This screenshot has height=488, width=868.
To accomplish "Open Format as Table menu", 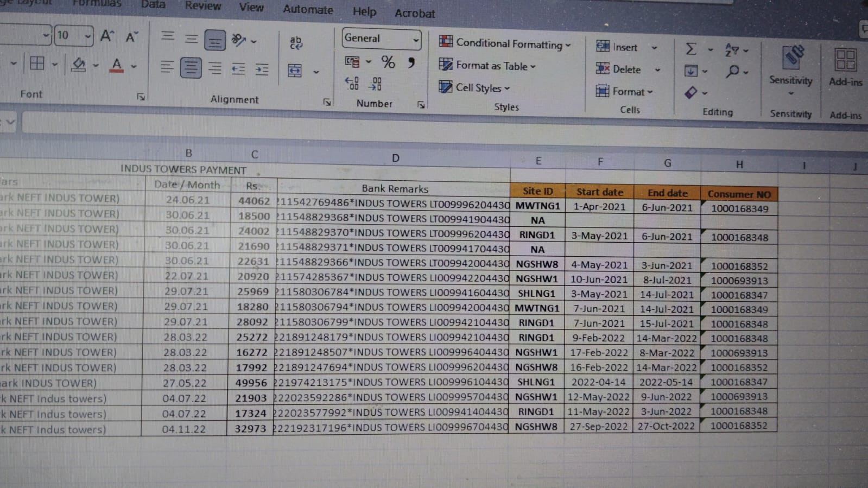I will coord(487,66).
